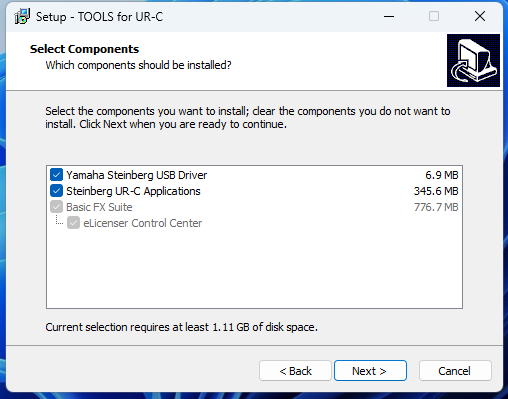Click the Setup - TOOLS for UR-C title
508x399 pixels.
pyautogui.click(x=99, y=17)
